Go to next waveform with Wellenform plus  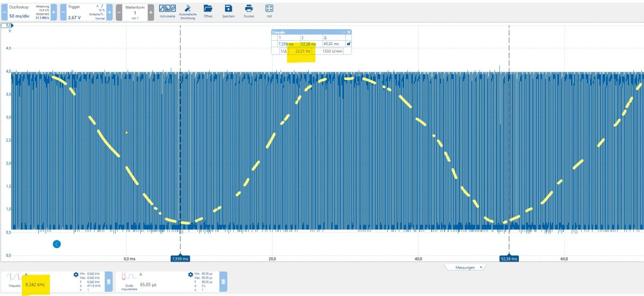[x=151, y=12]
